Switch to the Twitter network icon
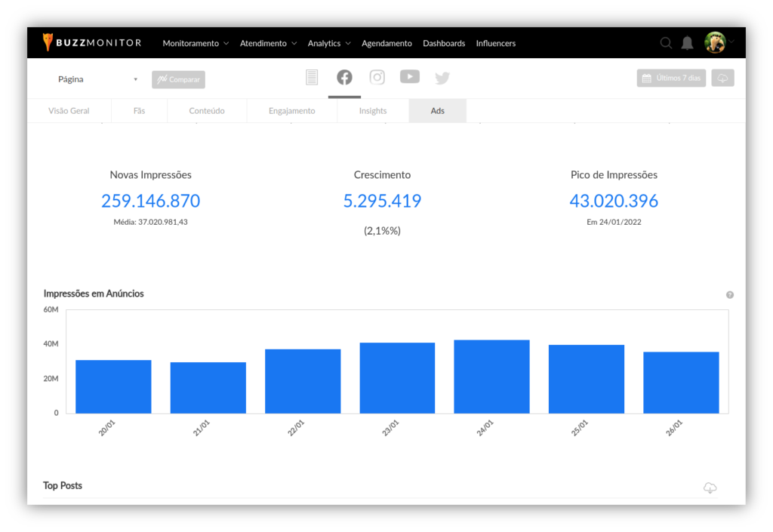Image resolution: width=773 pixels, height=532 pixels. (x=442, y=78)
